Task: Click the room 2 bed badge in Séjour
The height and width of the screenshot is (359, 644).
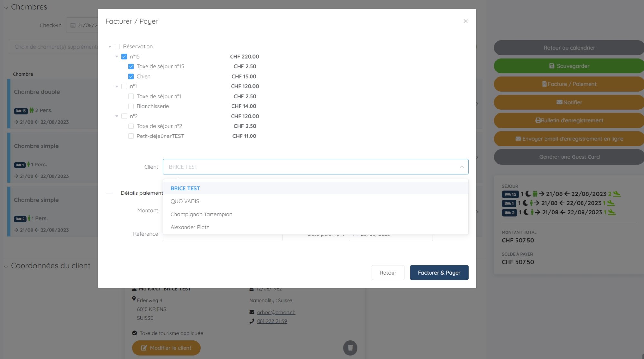Action: point(509,213)
